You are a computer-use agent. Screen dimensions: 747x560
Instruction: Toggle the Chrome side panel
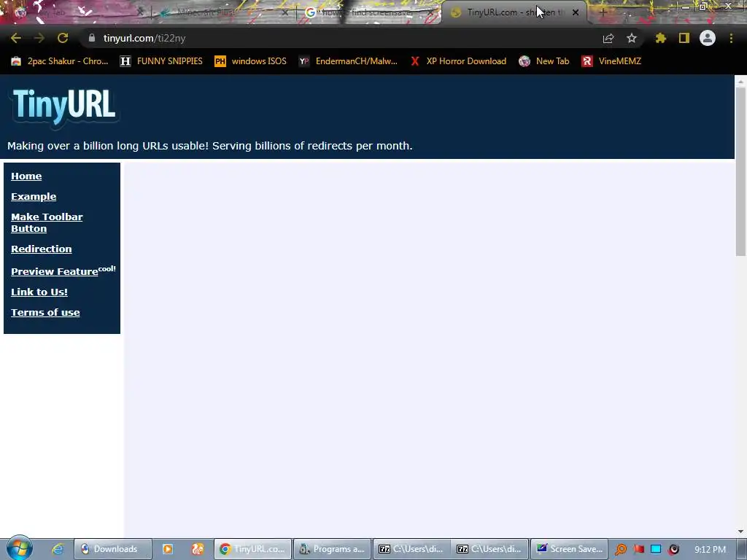click(x=684, y=38)
